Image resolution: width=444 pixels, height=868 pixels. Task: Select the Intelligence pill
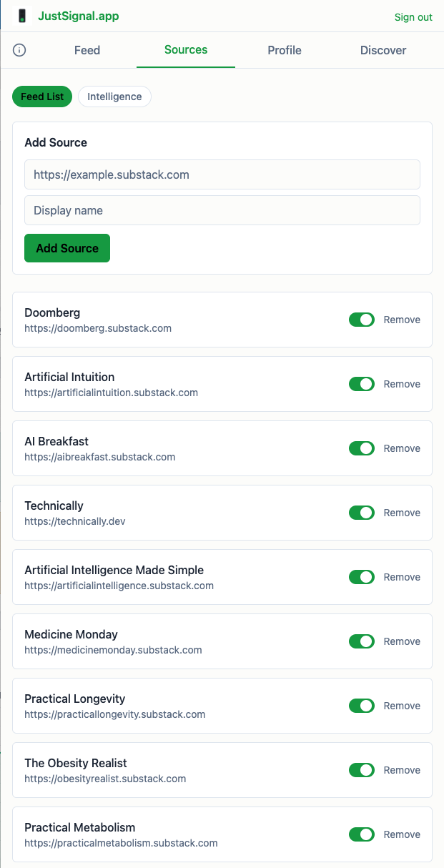pos(114,96)
